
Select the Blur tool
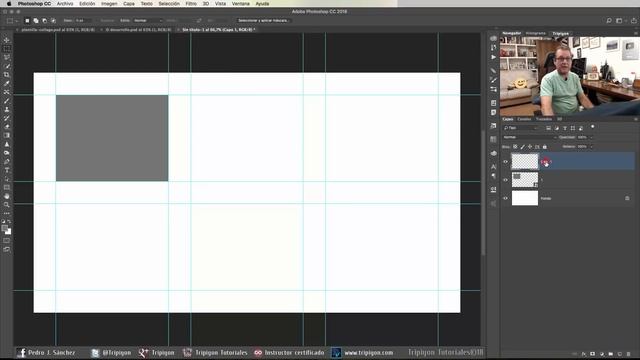pyautogui.click(x=7, y=144)
